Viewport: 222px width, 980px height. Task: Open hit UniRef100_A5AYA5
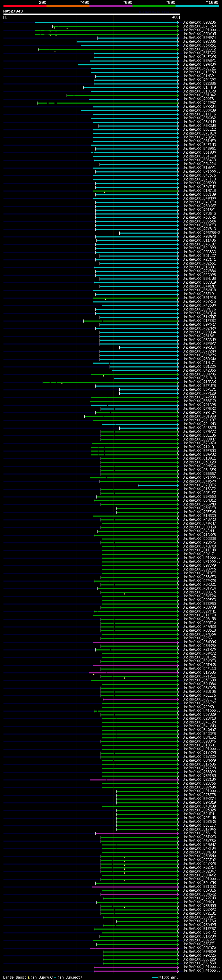pyautogui.click(x=199, y=34)
